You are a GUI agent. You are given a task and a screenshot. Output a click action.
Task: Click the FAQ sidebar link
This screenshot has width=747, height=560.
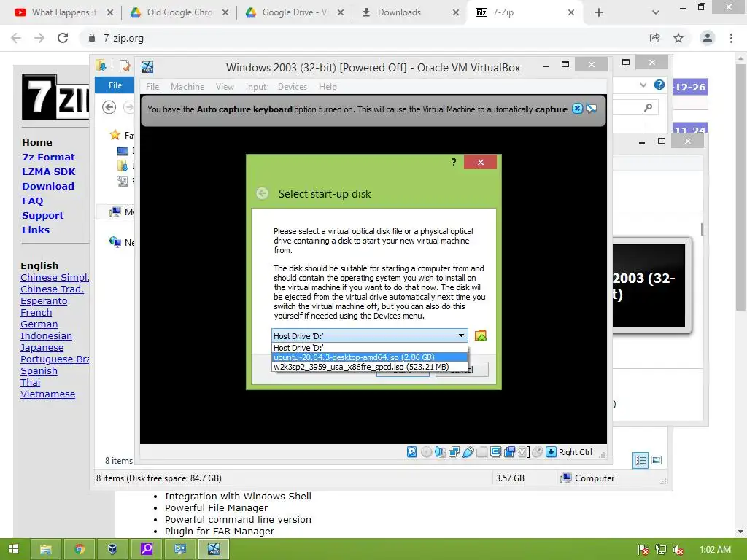click(32, 201)
